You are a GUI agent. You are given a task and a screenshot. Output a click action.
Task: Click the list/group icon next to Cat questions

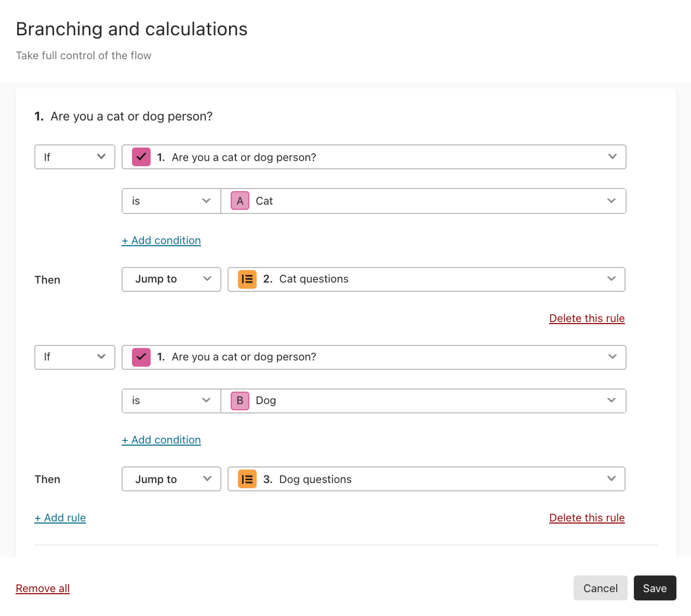tap(247, 279)
